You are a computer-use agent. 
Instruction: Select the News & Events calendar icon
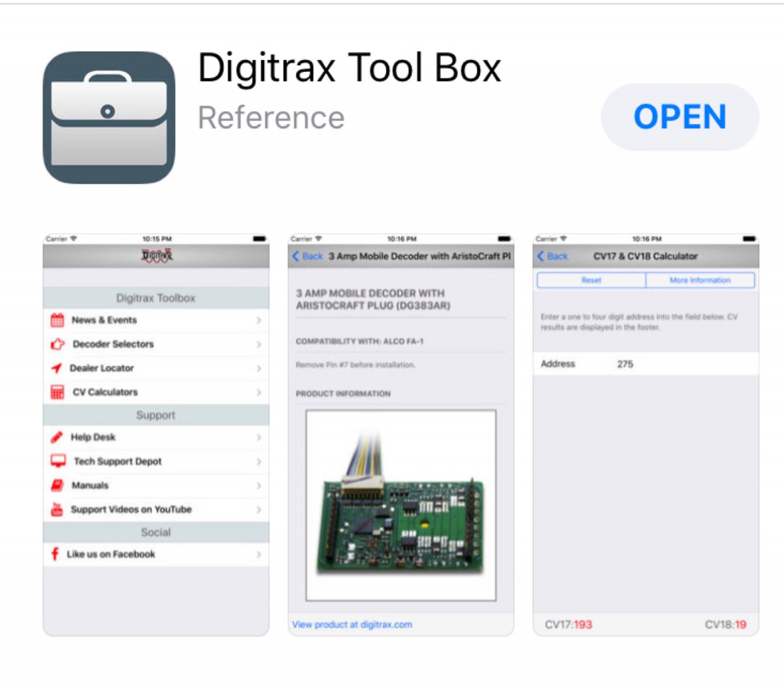point(57,320)
